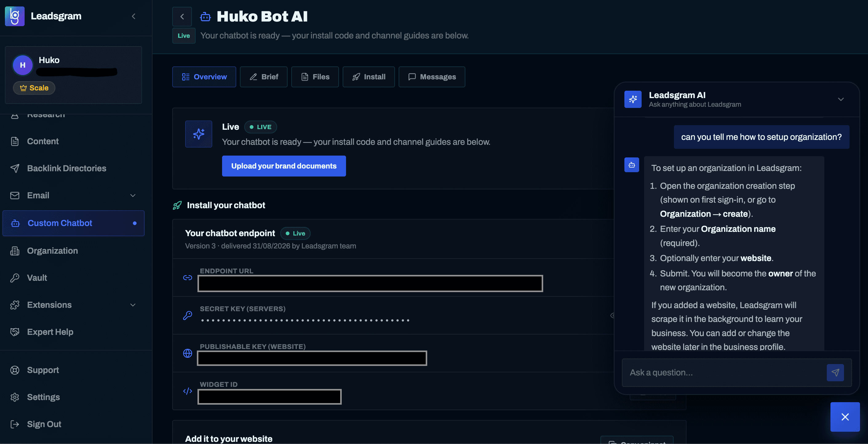Click the LIVE status pill

pyautogui.click(x=261, y=127)
